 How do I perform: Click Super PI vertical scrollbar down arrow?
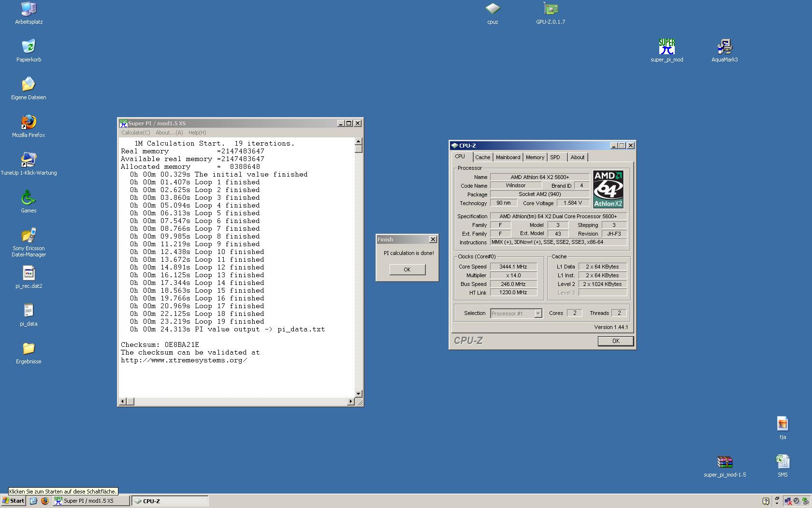[x=359, y=394]
